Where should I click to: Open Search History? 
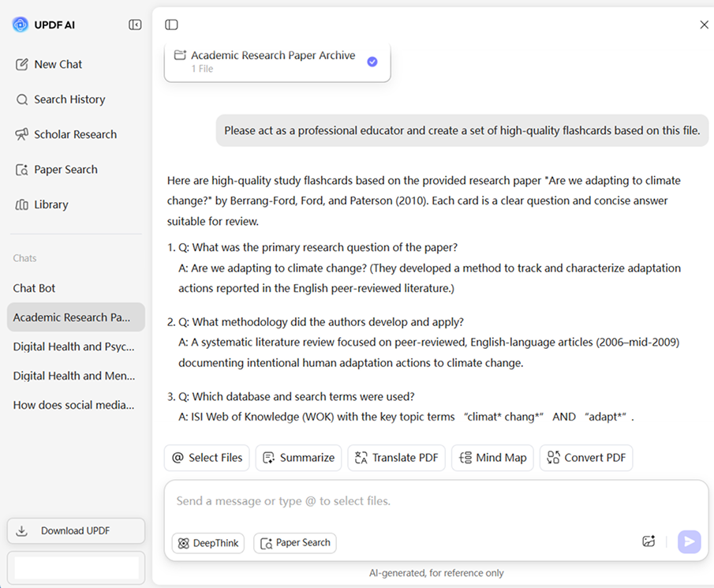coord(67,99)
